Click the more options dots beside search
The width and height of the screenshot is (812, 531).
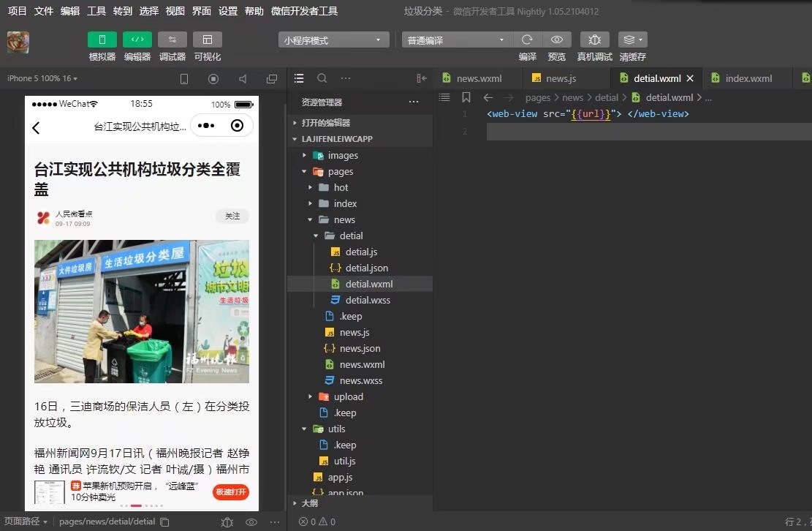(346, 78)
